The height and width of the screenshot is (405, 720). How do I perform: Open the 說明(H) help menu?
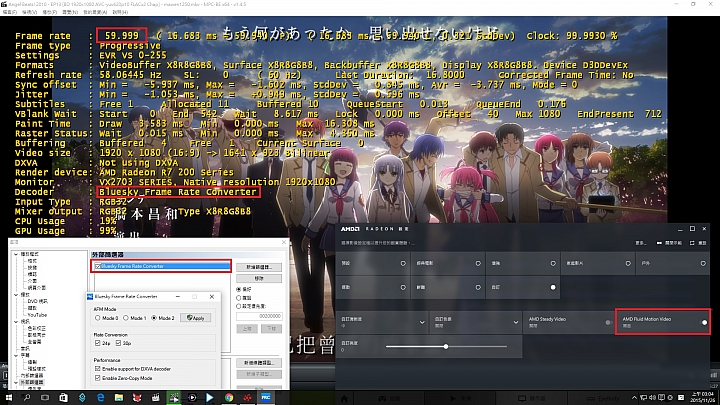(120, 12)
